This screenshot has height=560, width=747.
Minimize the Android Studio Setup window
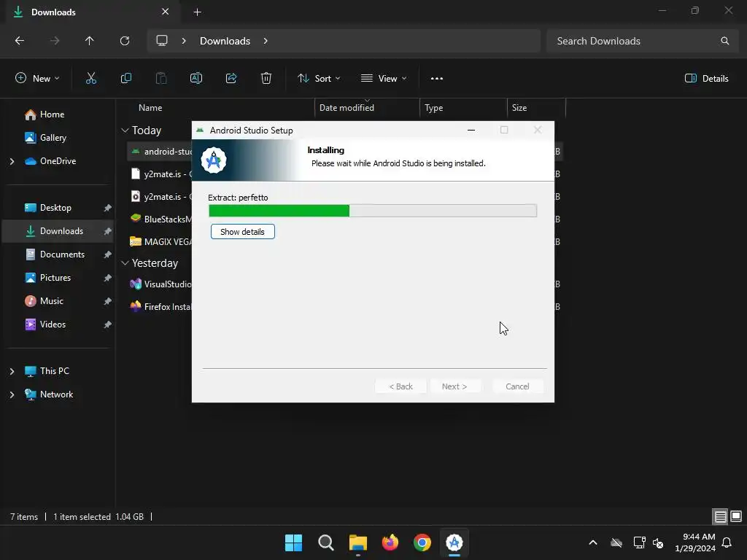click(471, 130)
